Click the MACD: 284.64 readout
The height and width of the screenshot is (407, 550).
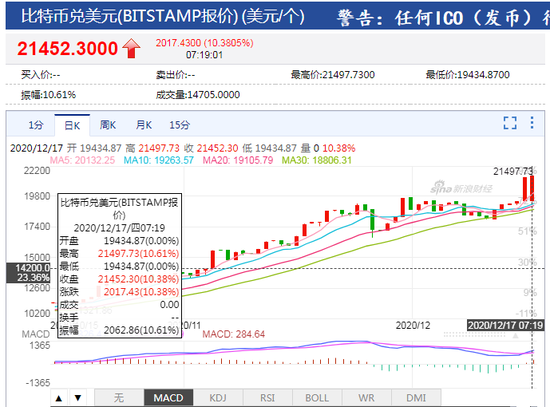point(233,334)
